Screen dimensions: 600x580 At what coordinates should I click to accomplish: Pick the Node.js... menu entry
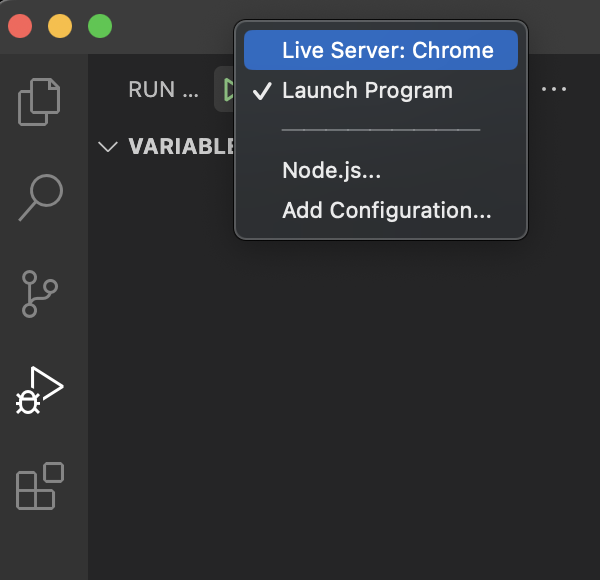(x=381, y=170)
